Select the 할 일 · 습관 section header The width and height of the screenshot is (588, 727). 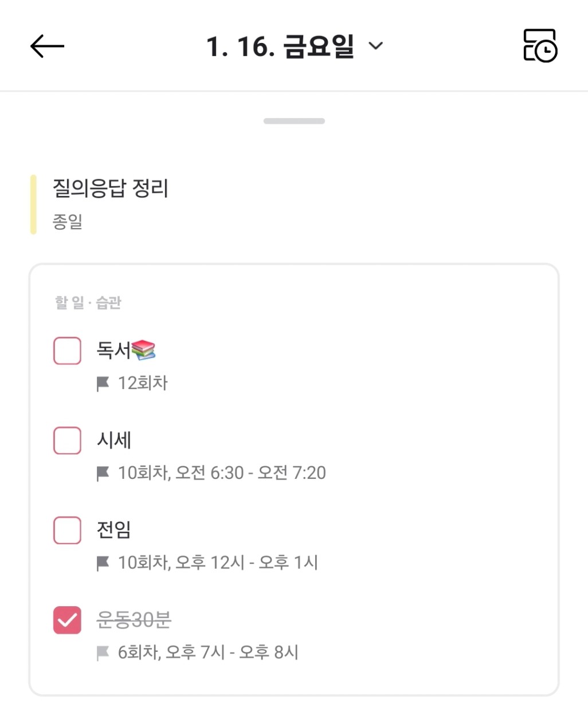pyautogui.click(x=88, y=302)
